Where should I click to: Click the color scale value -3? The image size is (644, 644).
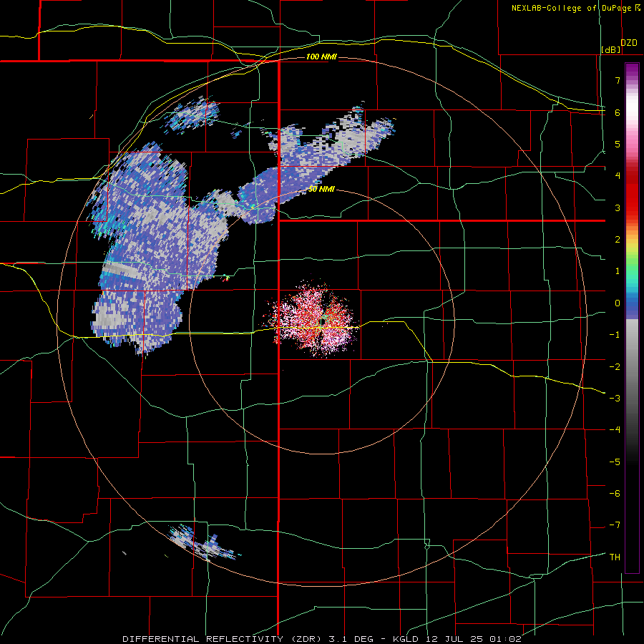coord(615,399)
